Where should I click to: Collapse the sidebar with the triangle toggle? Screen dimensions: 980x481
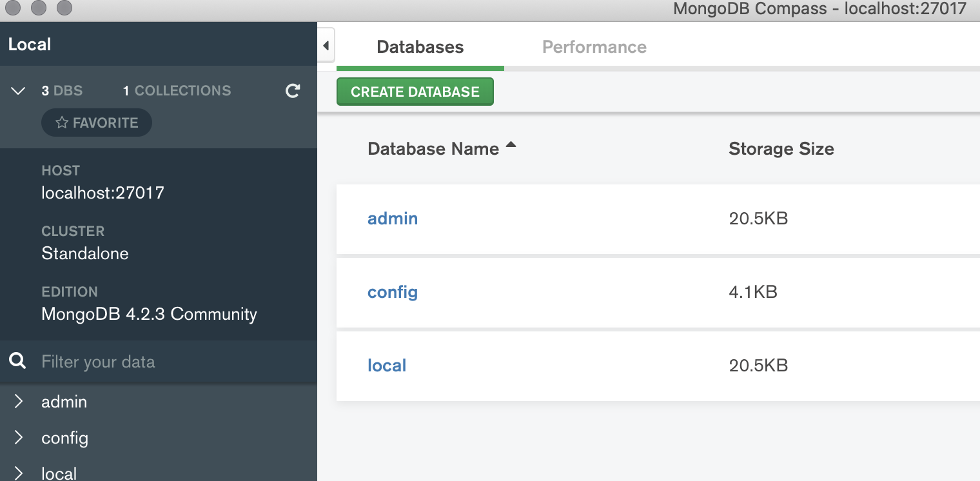(326, 46)
